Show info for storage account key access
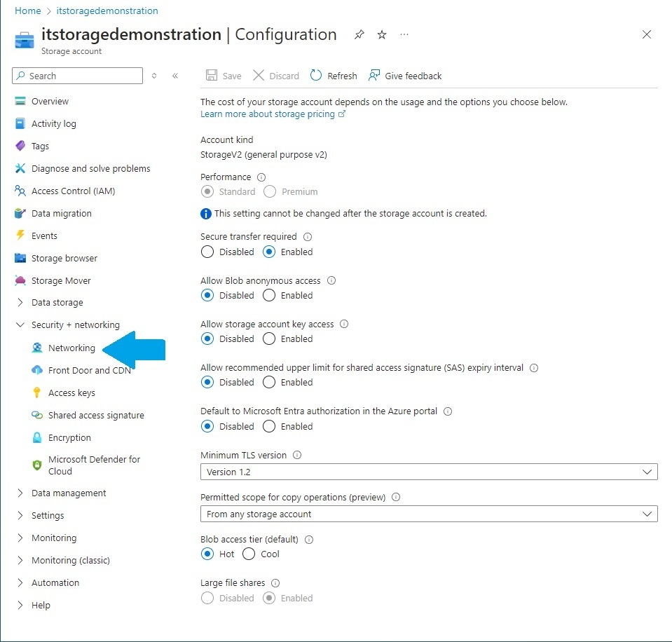Screen dimensions: 672x642 click(x=344, y=324)
